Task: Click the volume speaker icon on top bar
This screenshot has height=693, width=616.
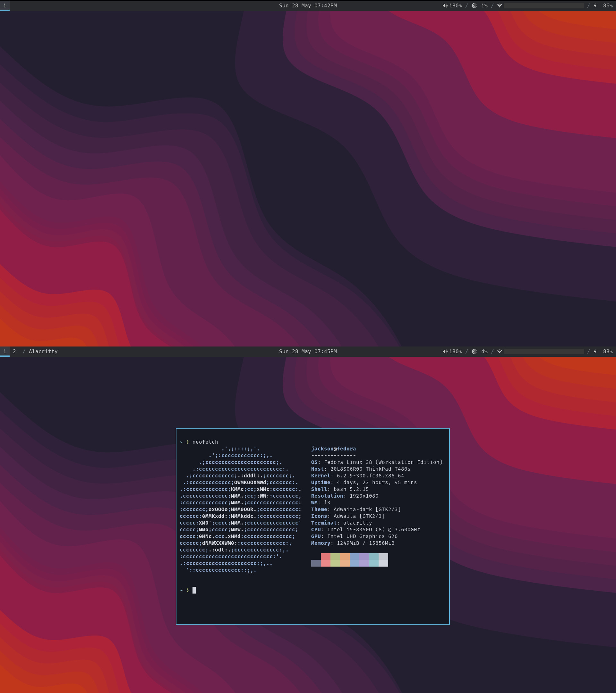Action: tap(444, 5)
